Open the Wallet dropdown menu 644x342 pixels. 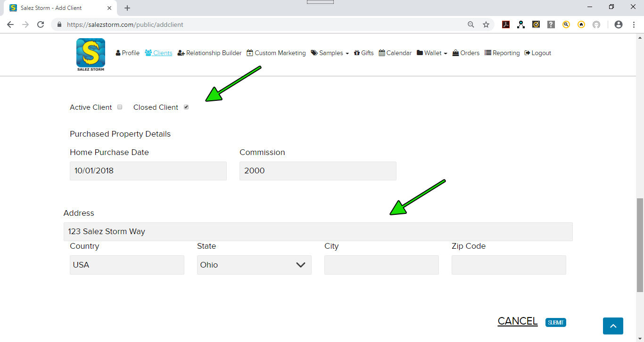pyautogui.click(x=432, y=53)
